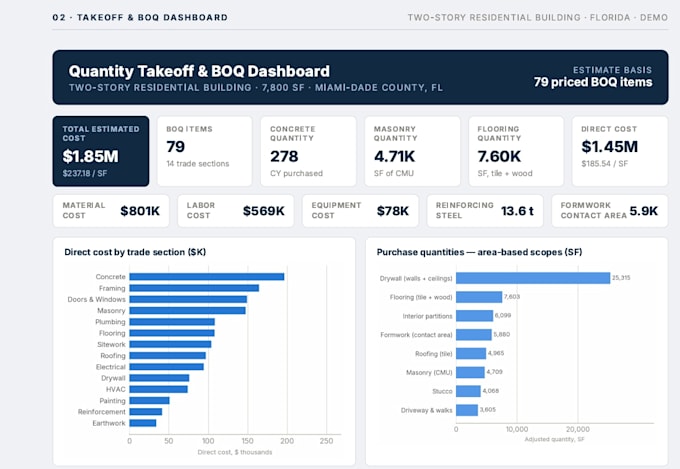Click the Direct Cost $1.45M card

[x=620, y=151]
